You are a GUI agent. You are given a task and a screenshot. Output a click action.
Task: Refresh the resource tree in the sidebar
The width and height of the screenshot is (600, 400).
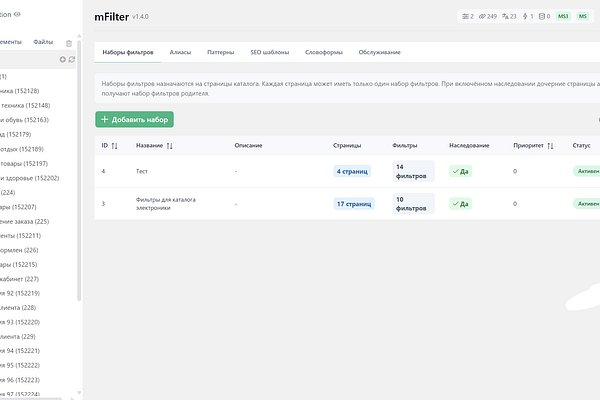click(x=72, y=59)
